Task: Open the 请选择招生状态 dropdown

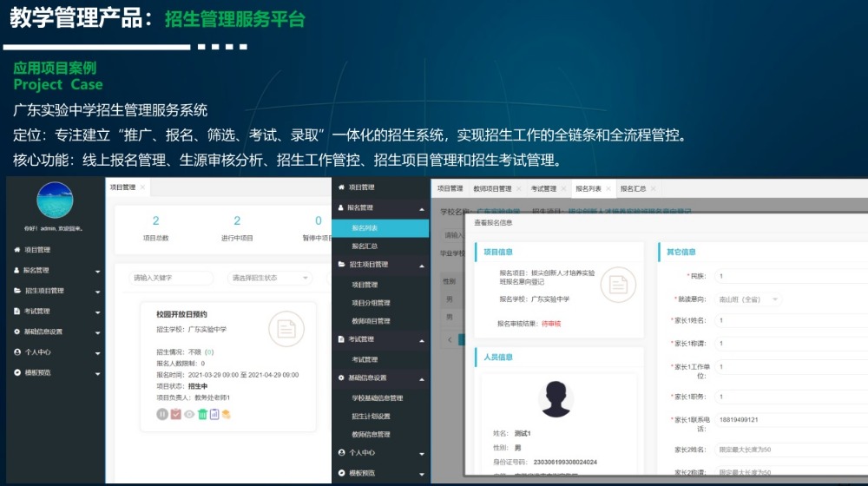Action: coord(269,278)
